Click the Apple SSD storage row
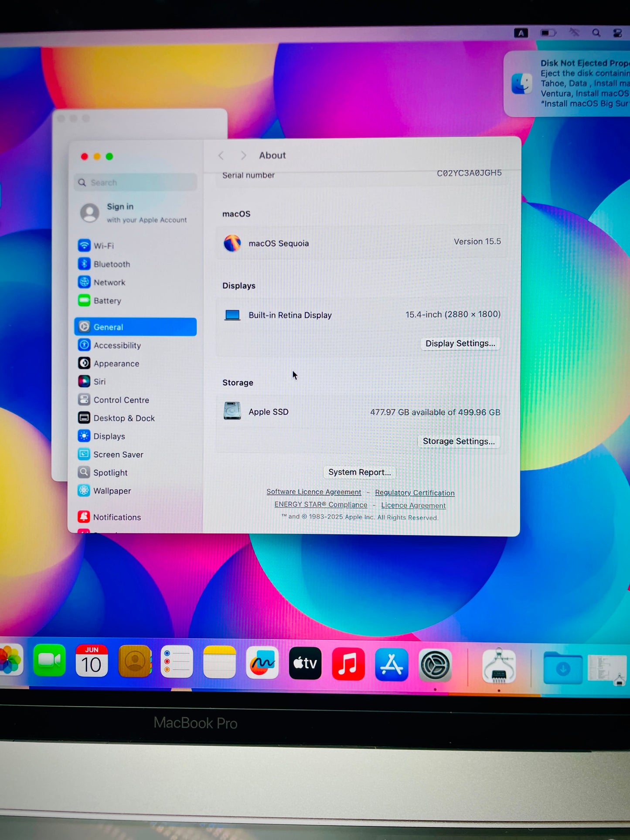The image size is (630, 840). [x=362, y=411]
